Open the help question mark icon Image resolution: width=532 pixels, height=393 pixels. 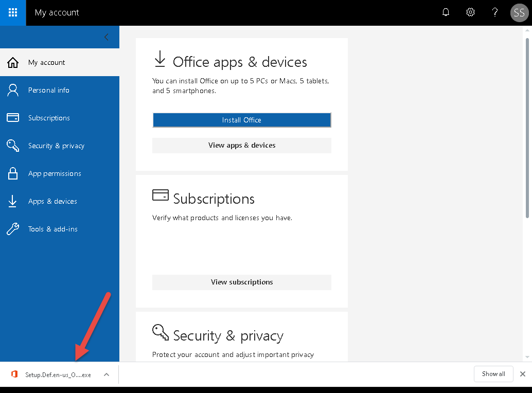494,12
